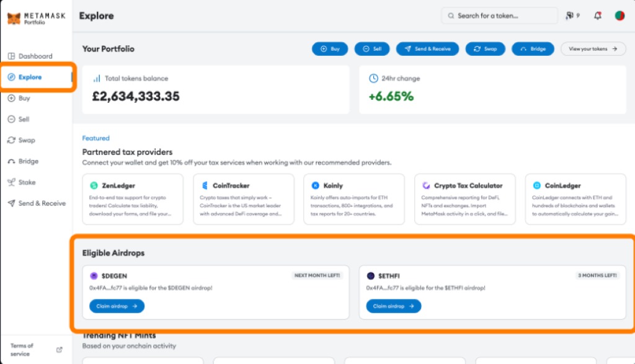Click the magnifier icon in the search box
Screen dimensions: 635x364
pos(451,16)
